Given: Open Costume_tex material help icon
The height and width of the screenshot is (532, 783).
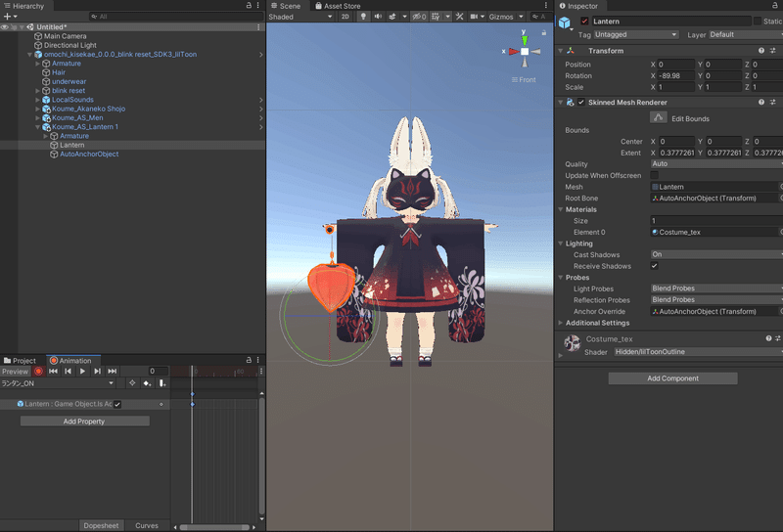Looking at the screenshot, I should pos(768,338).
